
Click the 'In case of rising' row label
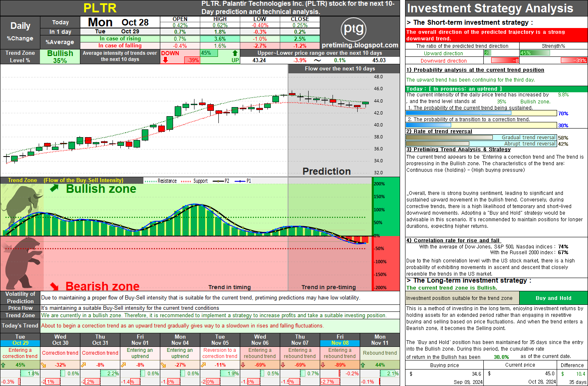[120, 38]
